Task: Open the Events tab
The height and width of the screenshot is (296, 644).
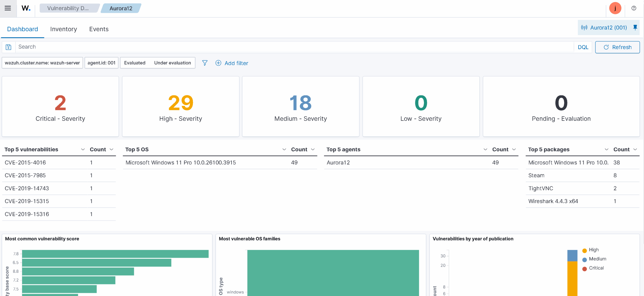Action: [x=99, y=29]
